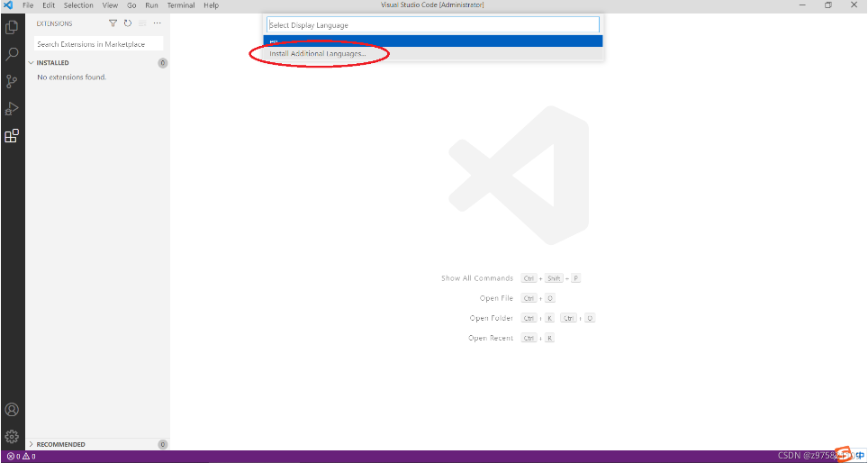Open the Selection menu
This screenshot has width=868, height=463.
tap(78, 5)
